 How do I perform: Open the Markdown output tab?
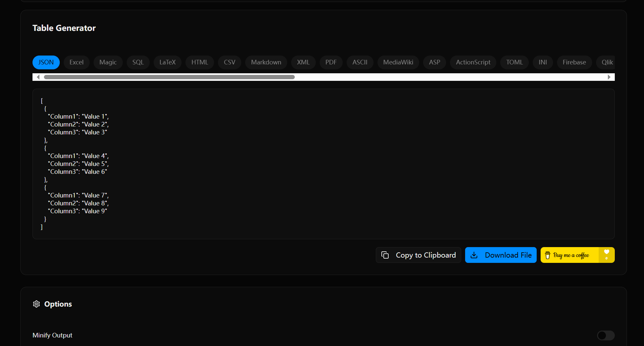(x=266, y=62)
